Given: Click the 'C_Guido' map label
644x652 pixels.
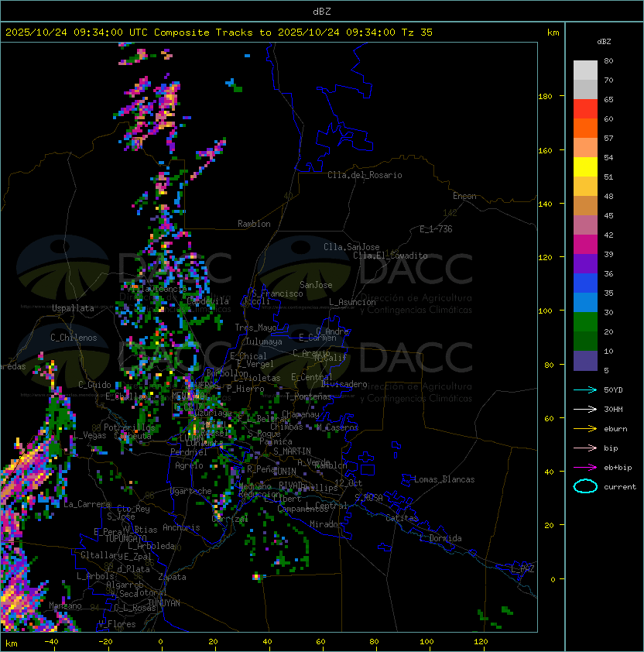Looking at the screenshot, I should coord(94,385).
